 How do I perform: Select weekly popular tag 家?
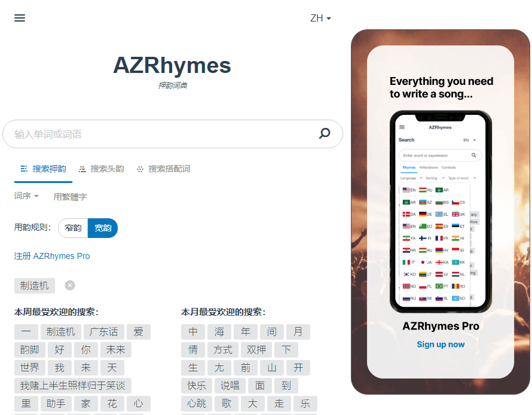click(x=86, y=404)
